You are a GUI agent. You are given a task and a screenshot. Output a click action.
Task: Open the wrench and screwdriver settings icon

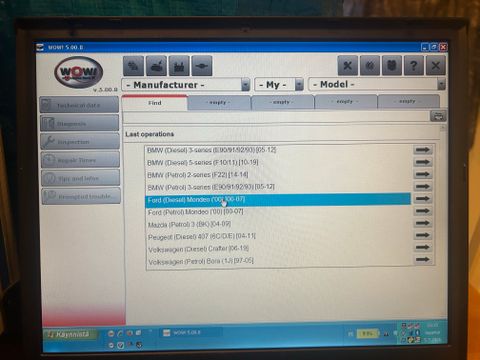[x=348, y=65]
